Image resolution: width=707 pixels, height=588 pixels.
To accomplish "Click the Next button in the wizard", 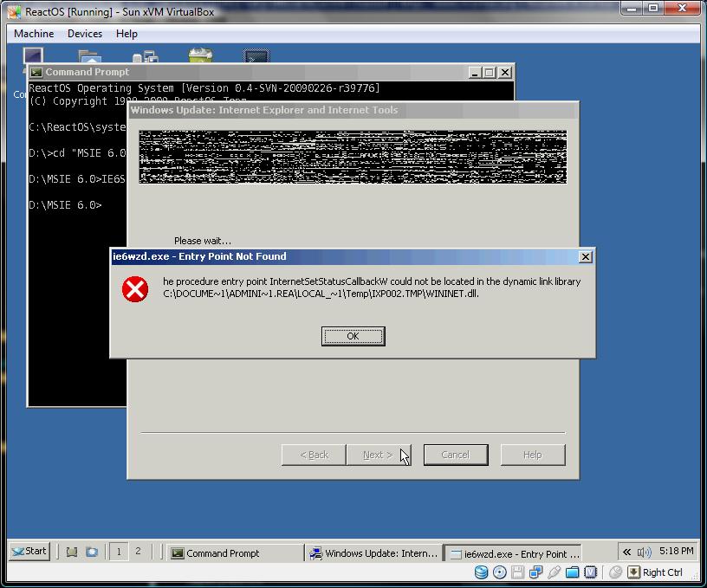I will 379,455.
